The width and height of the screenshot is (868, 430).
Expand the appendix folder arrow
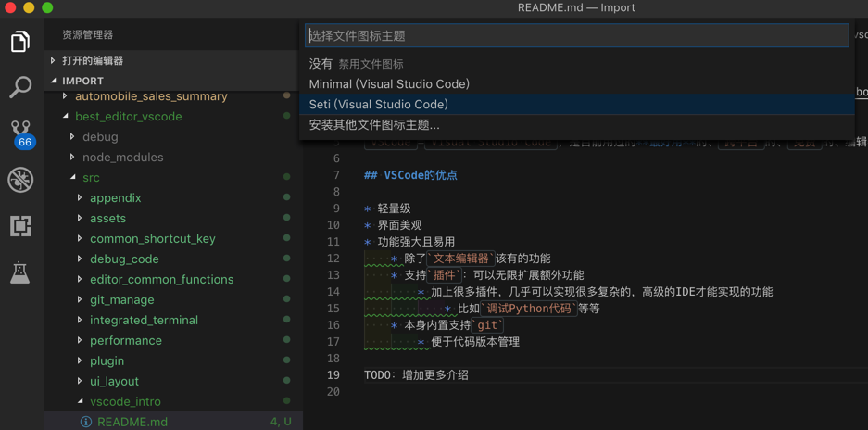[x=80, y=197]
